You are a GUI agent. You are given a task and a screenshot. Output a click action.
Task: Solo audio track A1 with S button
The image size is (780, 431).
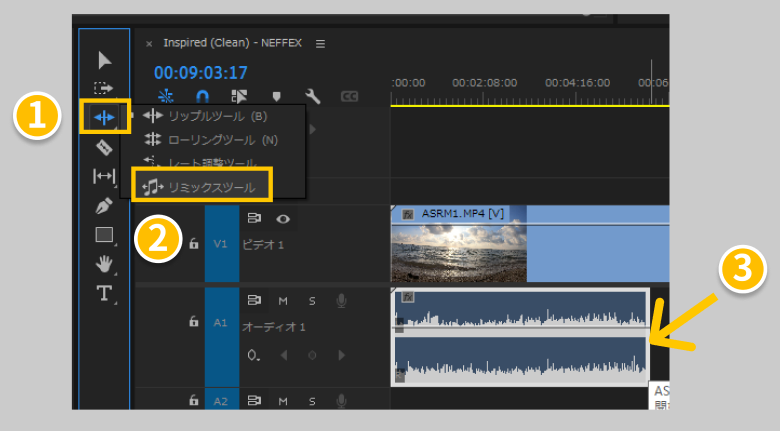click(311, 300)
